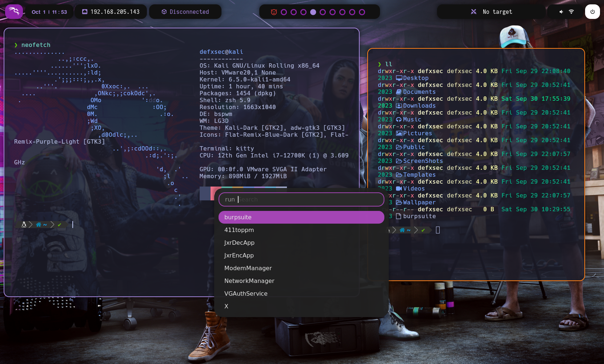Click the Music directory name in the ll terminal

(x=412, y=119)
